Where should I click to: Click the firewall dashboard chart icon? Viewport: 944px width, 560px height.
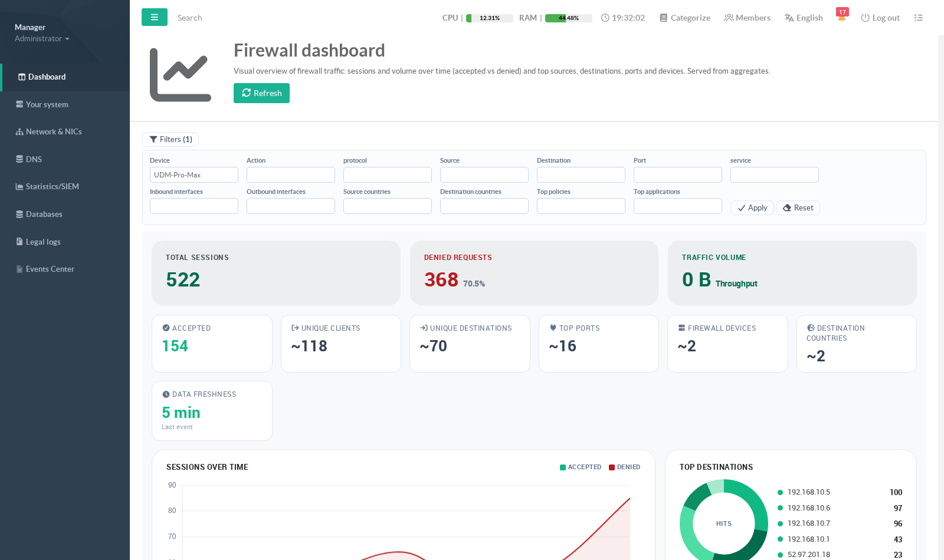pyautogui.click(x=181, y=75)
